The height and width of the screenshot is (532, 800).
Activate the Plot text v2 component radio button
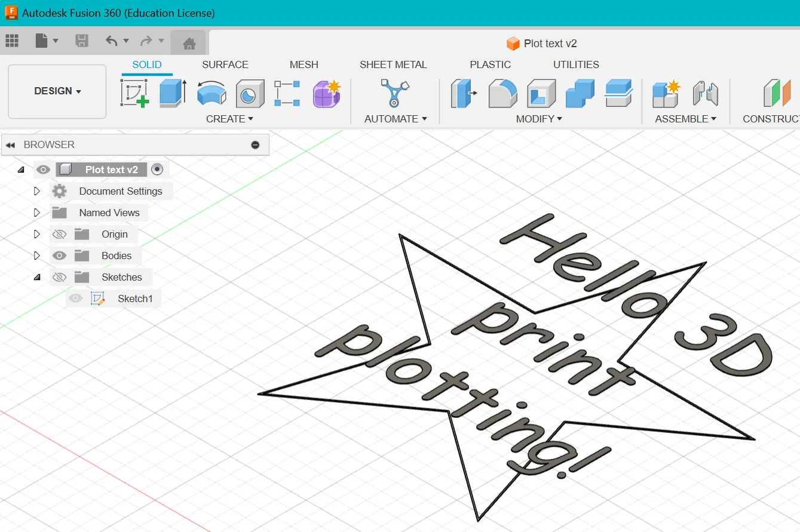click(x=157, y=170)
